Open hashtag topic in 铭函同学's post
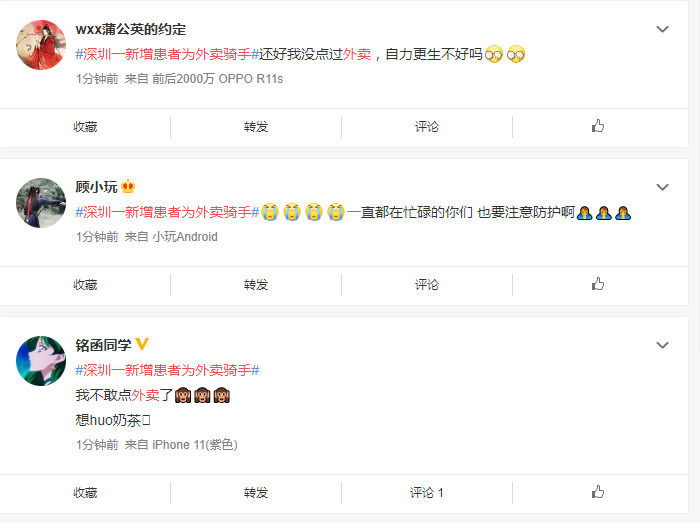Image resolution: width=700 pixels, height=523 pixels. (x=167, y=370)
